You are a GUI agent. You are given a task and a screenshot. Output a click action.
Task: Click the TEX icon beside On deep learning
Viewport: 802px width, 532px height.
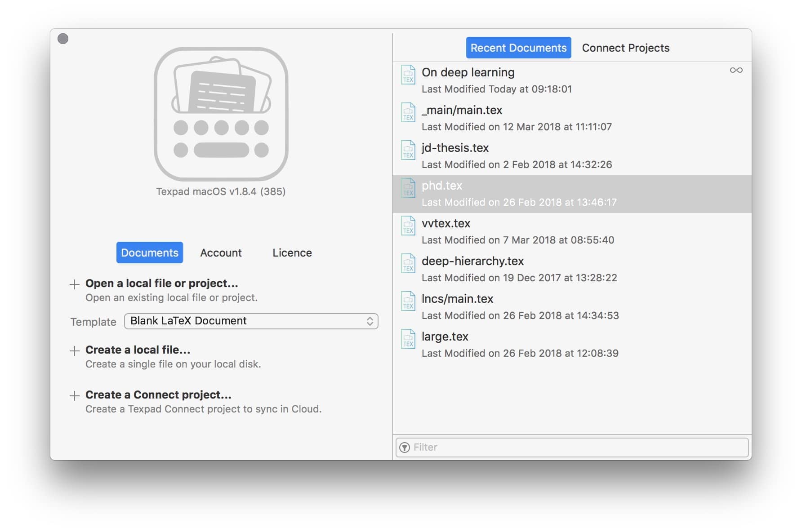(408, 75)
